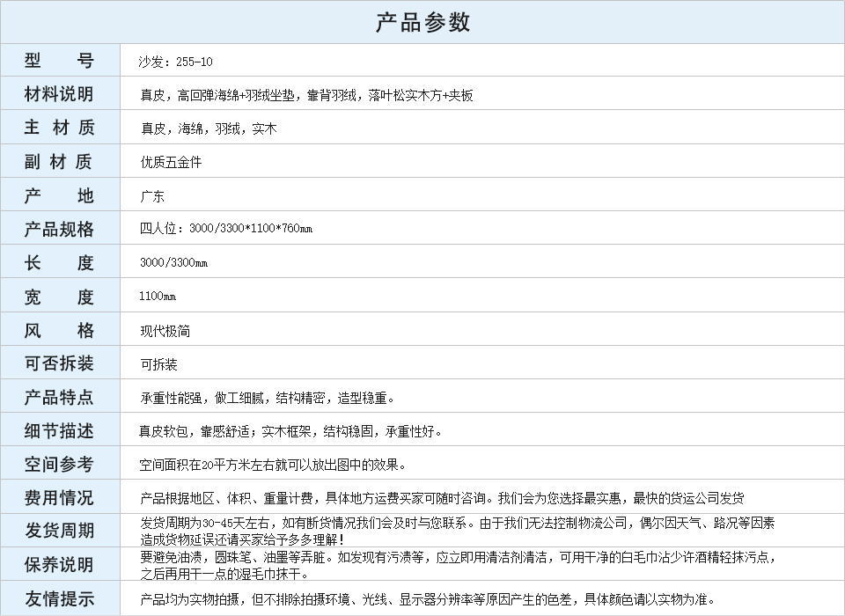Select the 费用情况 label cell
Image resolution: width=845 pixels, height=616 pixels.
(60, 496)
